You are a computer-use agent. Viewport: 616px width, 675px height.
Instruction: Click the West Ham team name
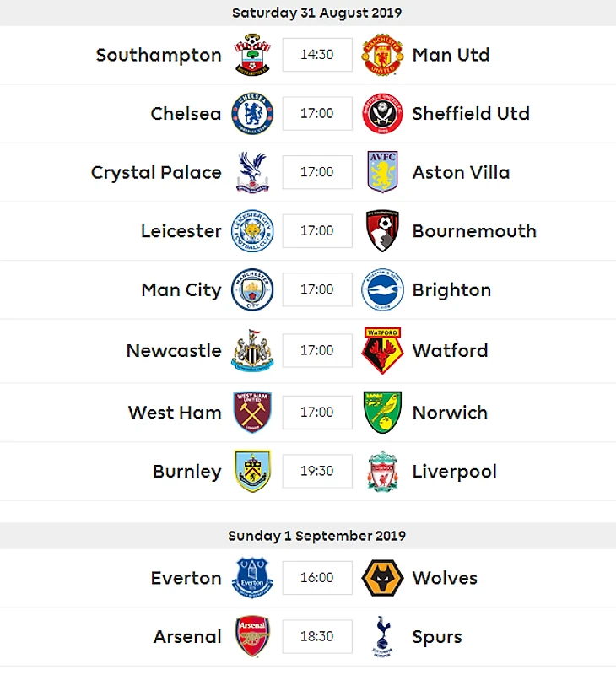[x=175, y=413]
